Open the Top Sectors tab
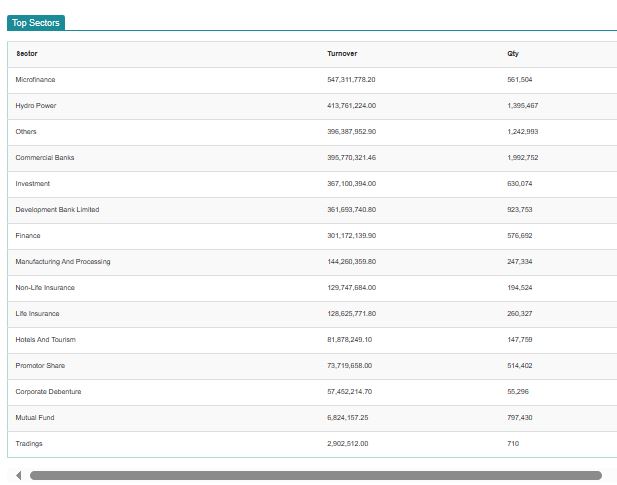 click(36, 23)
